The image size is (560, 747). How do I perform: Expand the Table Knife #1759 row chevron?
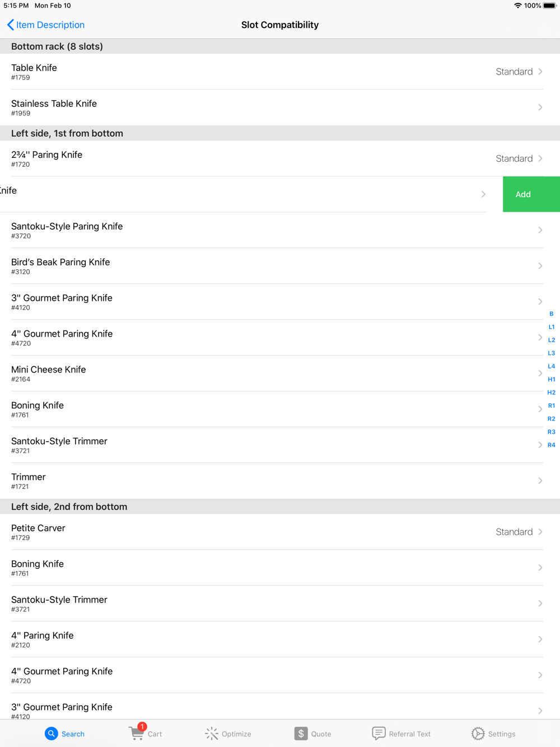click(540, 72)
